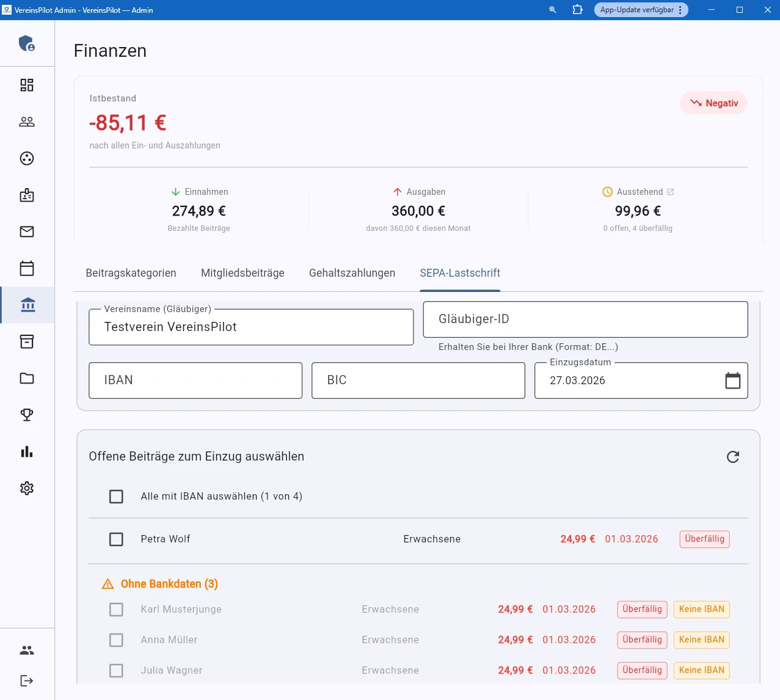
Task: Switch to the Mitgliedsbeiträge tab
Action: click(x=242, y=273)
